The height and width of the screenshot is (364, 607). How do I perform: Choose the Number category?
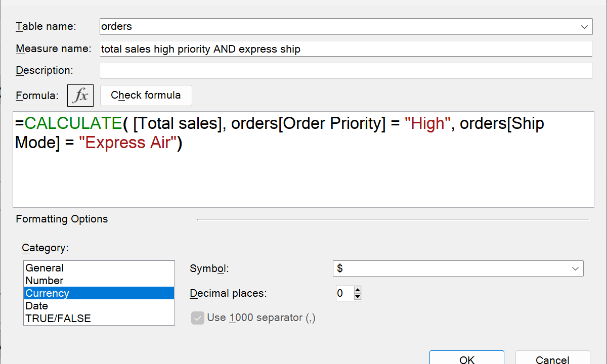(45, 281)
